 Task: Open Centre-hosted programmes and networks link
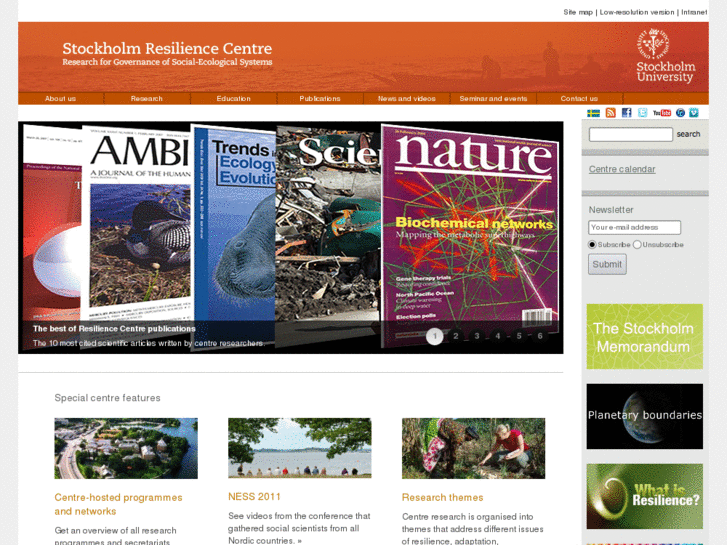[x=118, y=504]
